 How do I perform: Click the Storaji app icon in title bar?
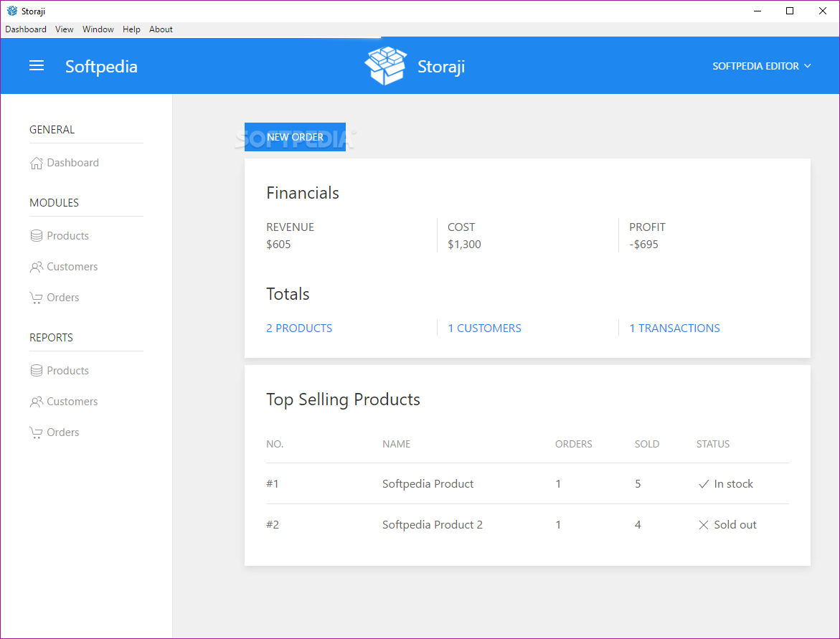click(x=11, y=11)
